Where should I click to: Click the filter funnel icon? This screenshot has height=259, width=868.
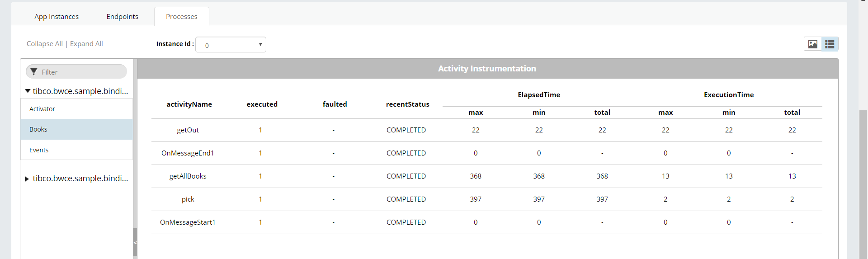(x=34, y=72)
